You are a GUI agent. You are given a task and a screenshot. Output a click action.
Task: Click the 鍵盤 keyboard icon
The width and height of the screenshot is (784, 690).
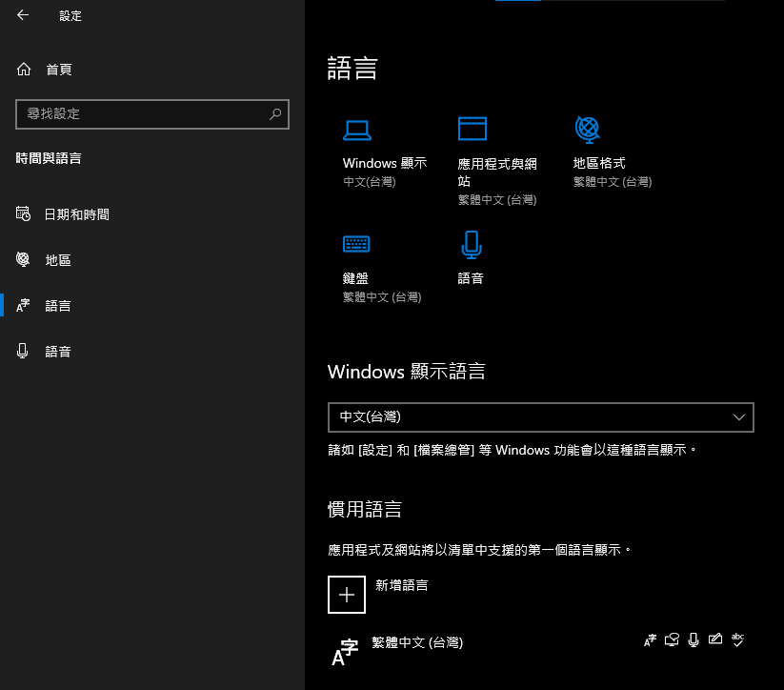[x=356, y=244]
